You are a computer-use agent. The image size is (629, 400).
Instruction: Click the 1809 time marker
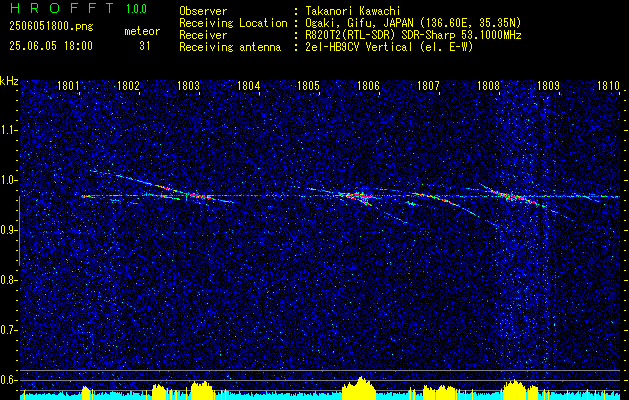coord(548,86)
